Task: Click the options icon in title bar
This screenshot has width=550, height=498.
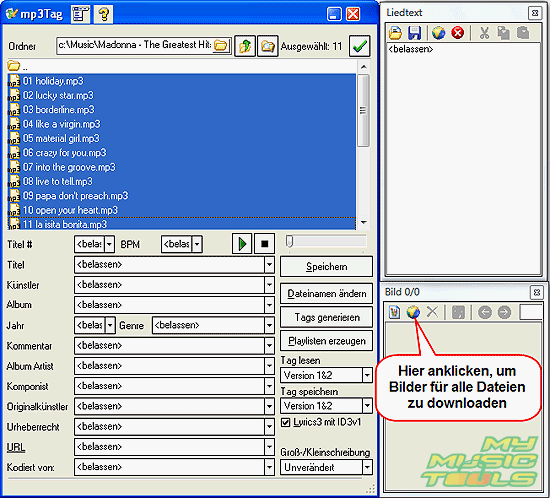Action: 80,14
